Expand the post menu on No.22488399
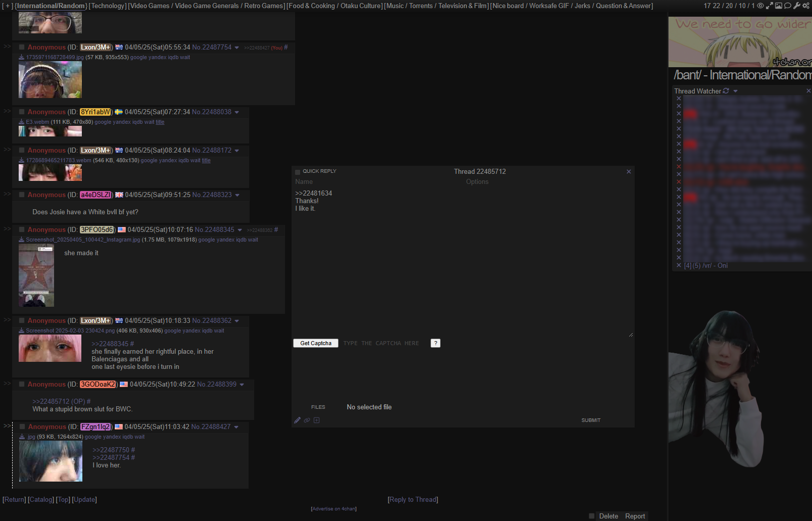Viewport: 812px width, 521px height. coord(242,385)
